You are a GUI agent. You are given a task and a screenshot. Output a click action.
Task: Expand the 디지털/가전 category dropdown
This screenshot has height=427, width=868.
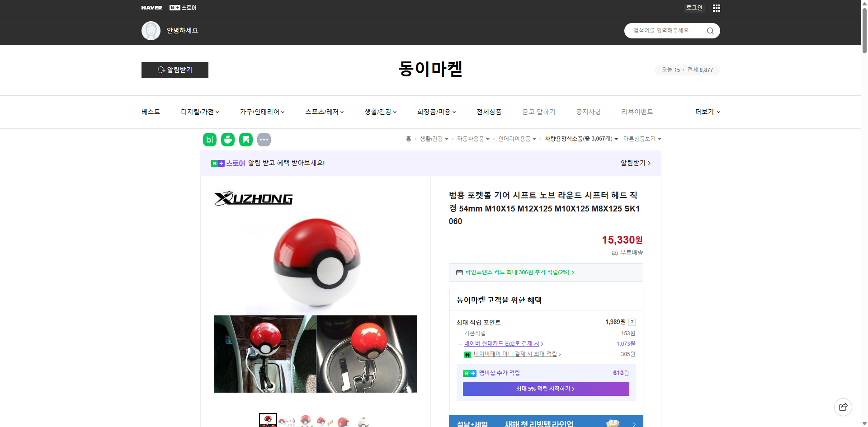coord(200,112)
